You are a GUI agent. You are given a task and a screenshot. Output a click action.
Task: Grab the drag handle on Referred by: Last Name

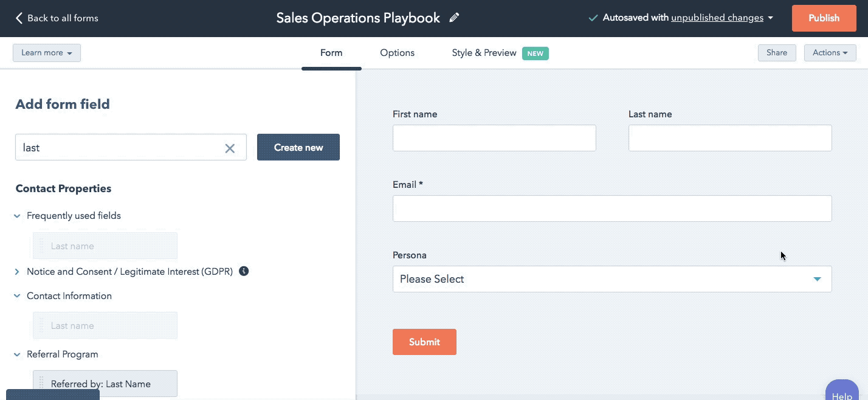coord(41,383)
